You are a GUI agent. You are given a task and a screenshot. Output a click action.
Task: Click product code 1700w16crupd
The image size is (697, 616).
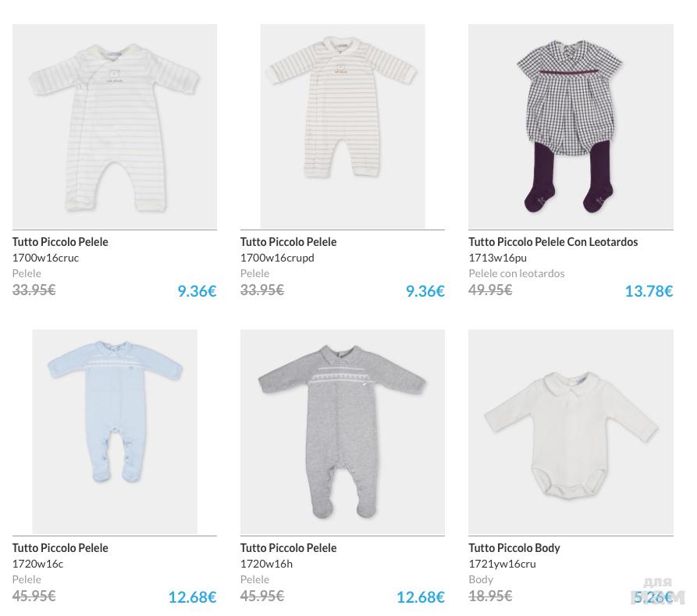[277, 258]
